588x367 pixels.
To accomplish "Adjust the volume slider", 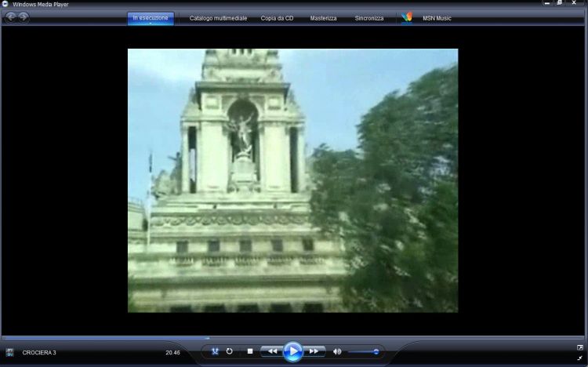I will (x=365, y=351).
